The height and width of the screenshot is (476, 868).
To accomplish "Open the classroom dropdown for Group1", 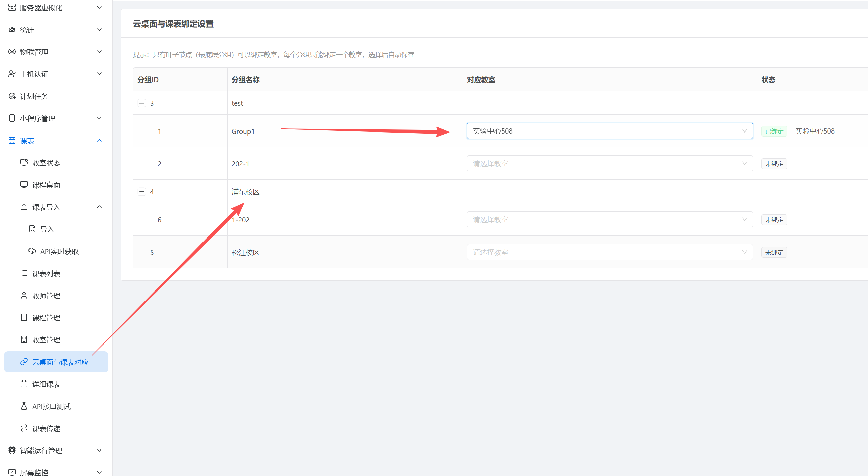I will 609,131.
